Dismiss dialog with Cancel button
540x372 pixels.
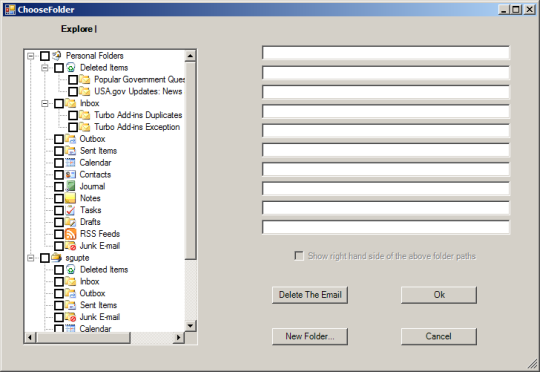coord(439,336)
